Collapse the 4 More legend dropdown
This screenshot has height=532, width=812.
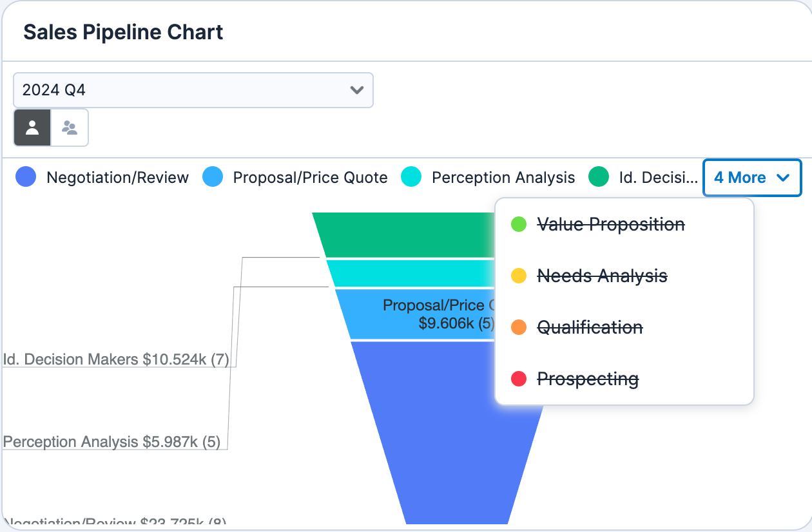(752, 178)
